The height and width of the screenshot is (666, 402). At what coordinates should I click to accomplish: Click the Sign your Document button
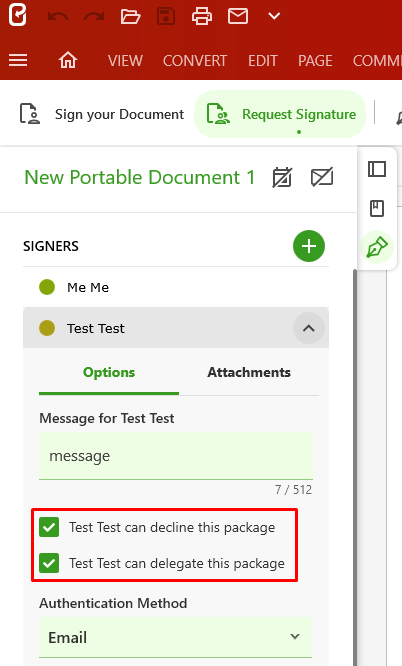[102, 114]
